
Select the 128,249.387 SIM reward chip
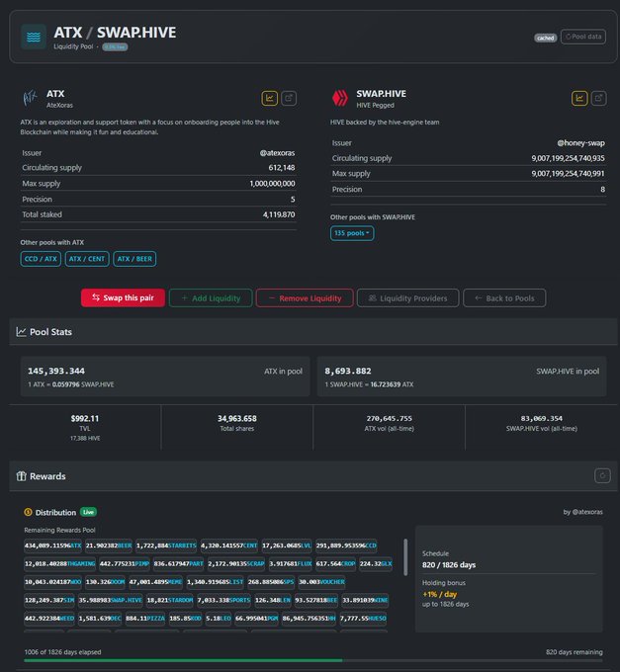point(49,600)
